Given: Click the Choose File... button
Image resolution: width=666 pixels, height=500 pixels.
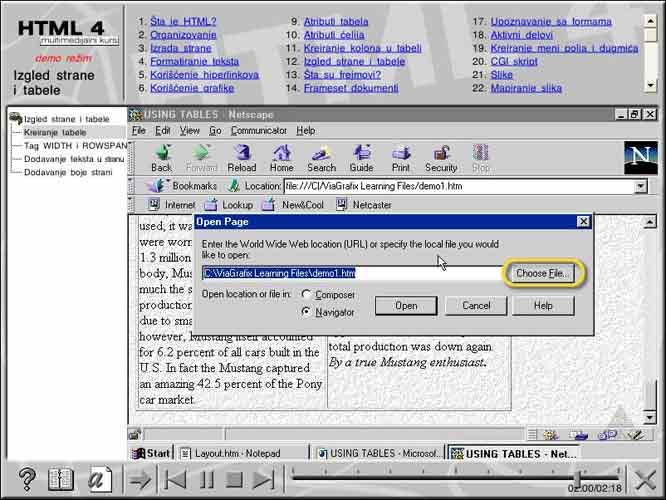Looking at the screenshot, I should 545,273.
